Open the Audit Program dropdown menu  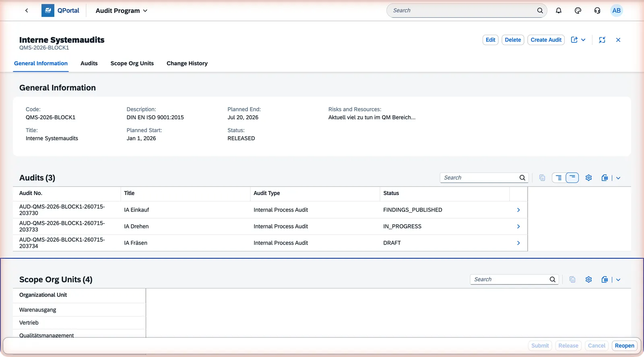pyautogui.click(x=122, y=10)
